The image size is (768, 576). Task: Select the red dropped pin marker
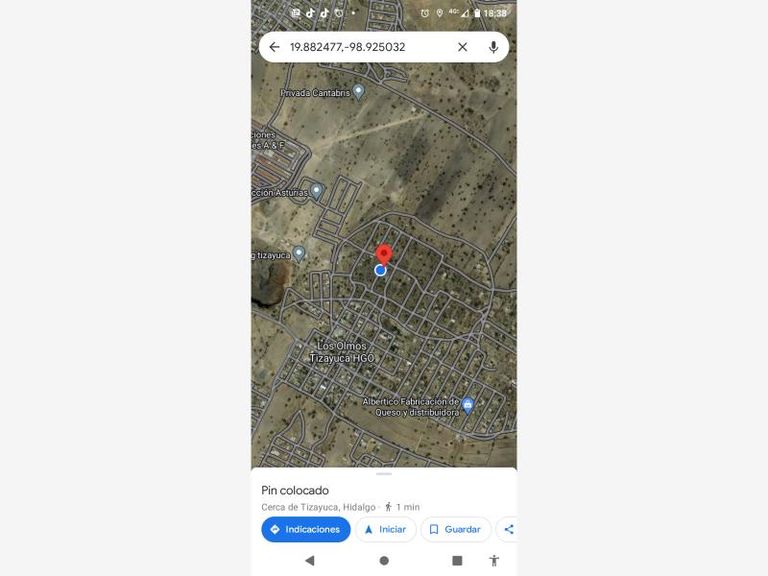coord(384,256)
